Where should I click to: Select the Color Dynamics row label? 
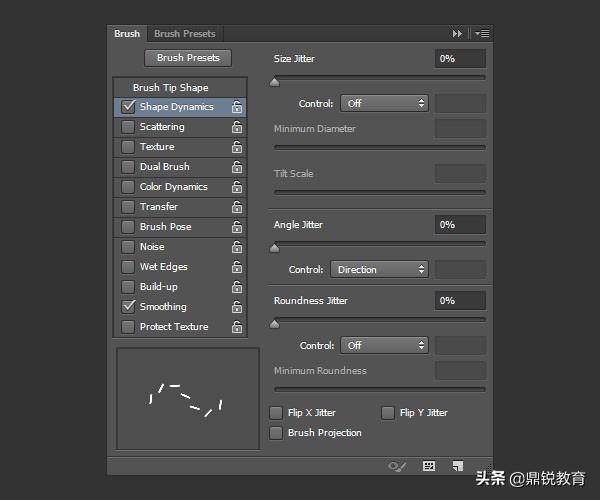(174, 187)
